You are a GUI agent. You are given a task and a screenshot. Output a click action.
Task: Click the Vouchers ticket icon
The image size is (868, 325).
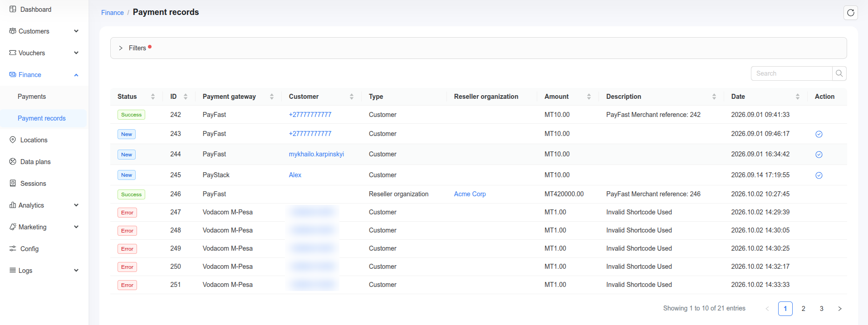13,53
